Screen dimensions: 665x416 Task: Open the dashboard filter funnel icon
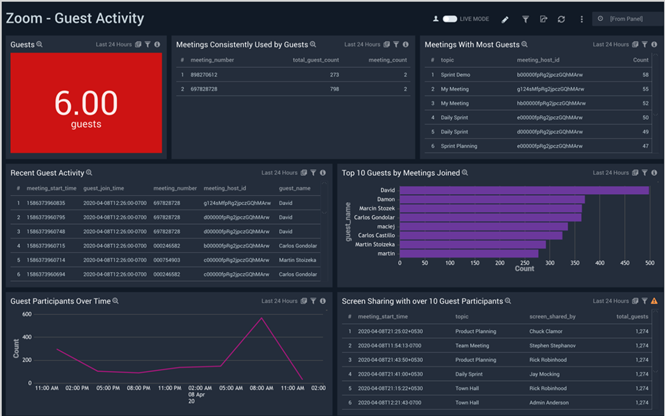pyautogui.click(x=525, y=19)
